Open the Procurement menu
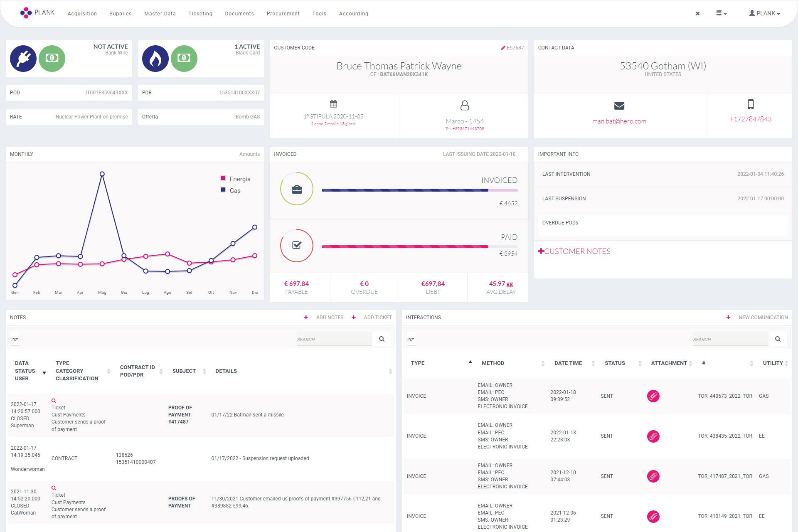798x532 pixels. [283, 14]
